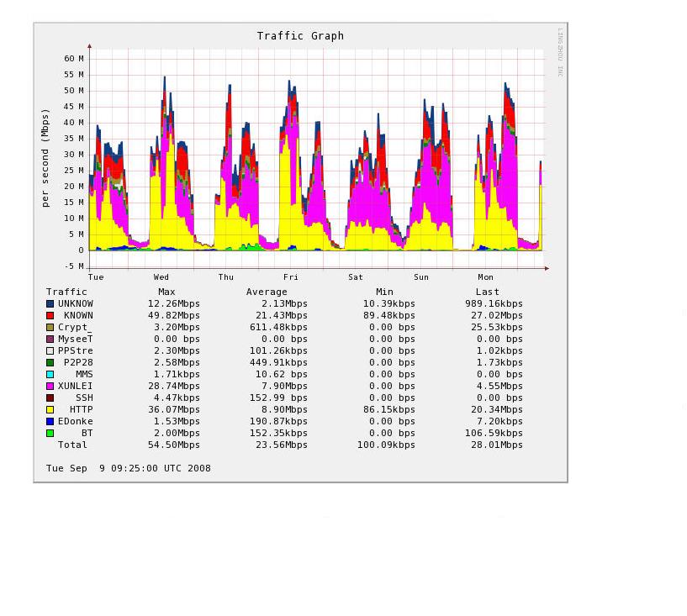Click the Tue Sep 9 timestamp text
The image size is (687, 616).
128,469
